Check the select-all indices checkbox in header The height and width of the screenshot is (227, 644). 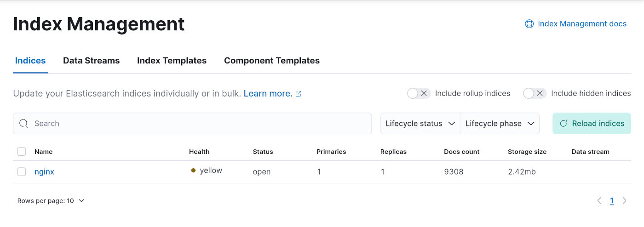22,152
